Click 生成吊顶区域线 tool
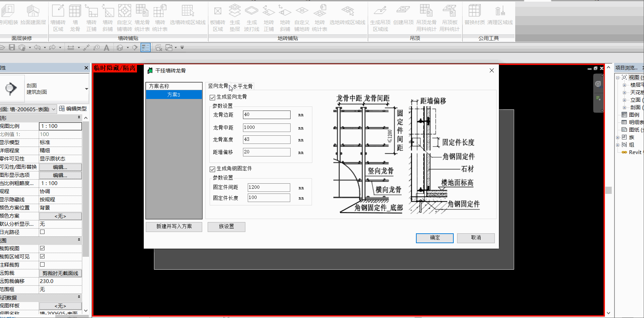 [380, 18]
